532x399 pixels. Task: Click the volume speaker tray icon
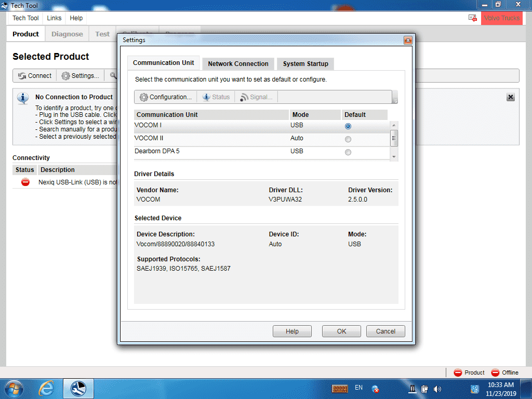point(437,389)
